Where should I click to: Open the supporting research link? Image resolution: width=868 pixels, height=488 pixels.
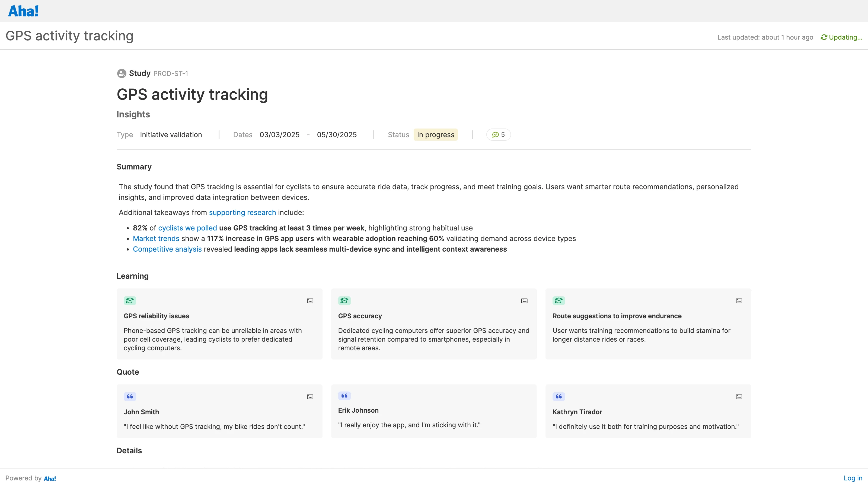coord(242,213)
